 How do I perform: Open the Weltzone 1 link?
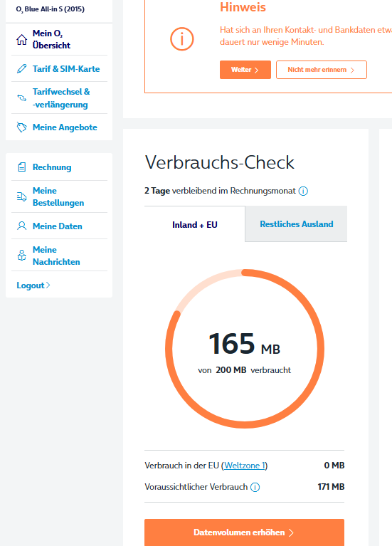[x=245, y=466]
